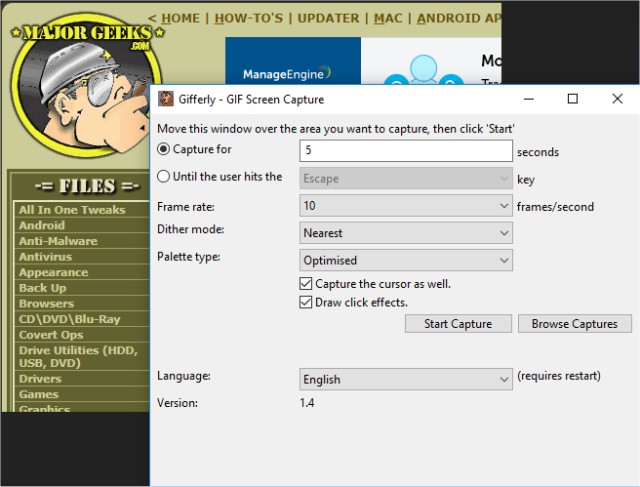Screen dimensions: 640x487
Task: Open the Antivirus category link
Action: pyautogui.click(x=45, y=257)
